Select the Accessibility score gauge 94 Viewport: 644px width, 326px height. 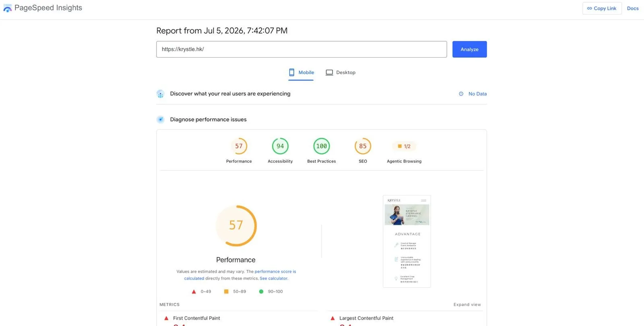tap(280, 146)
